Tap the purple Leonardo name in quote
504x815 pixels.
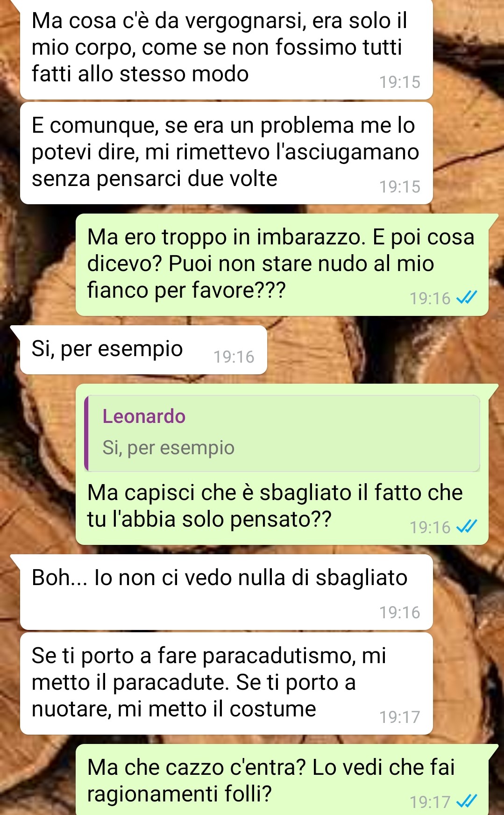(144, 416)
